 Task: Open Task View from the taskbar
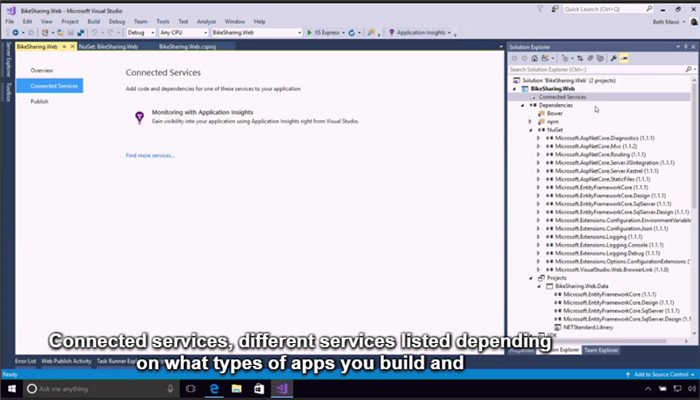(191, 388)
